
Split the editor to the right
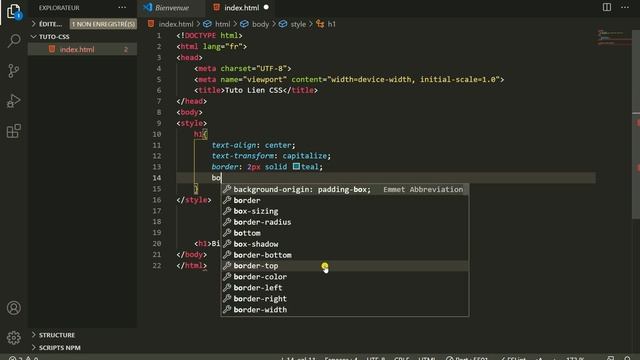tap(607, 7)
